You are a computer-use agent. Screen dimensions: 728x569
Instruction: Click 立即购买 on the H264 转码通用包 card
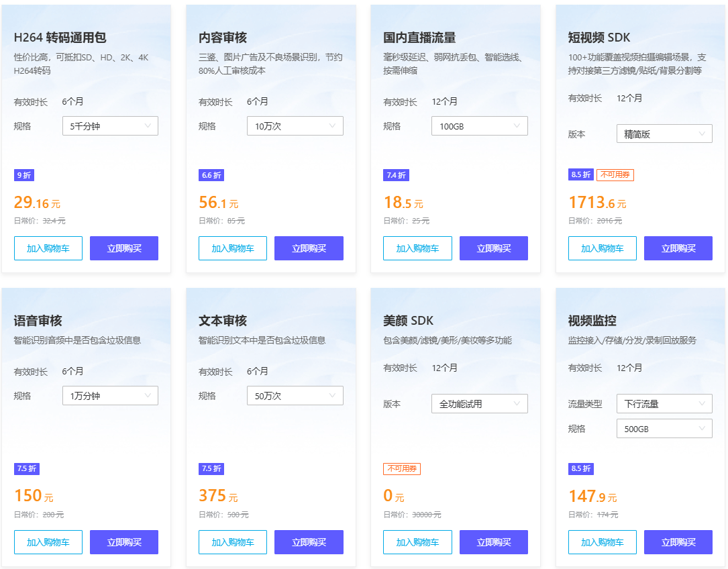123,248
